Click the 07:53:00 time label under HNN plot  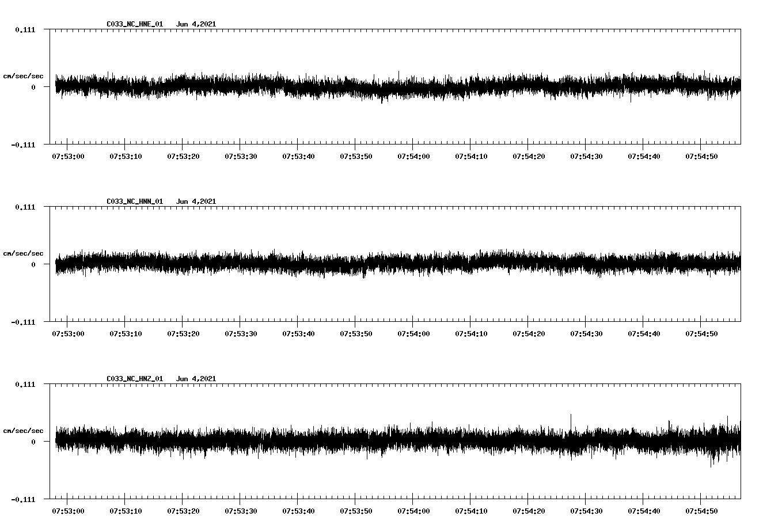point(68,333)
